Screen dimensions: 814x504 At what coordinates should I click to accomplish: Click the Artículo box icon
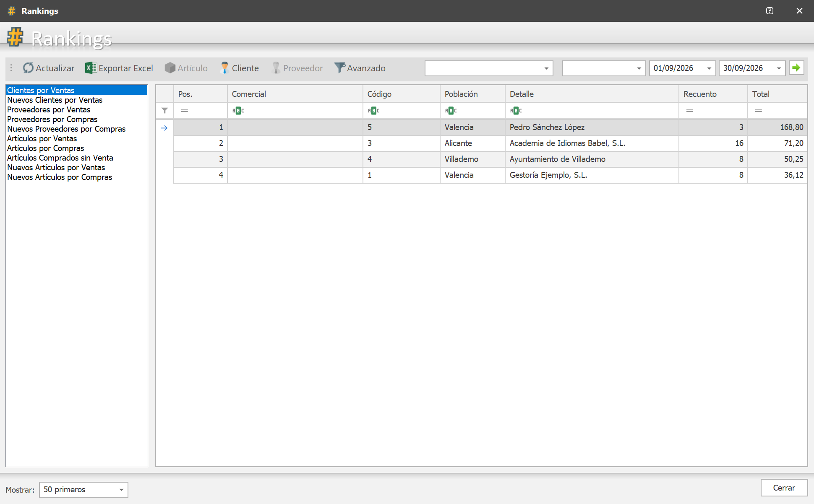[170, 68]
